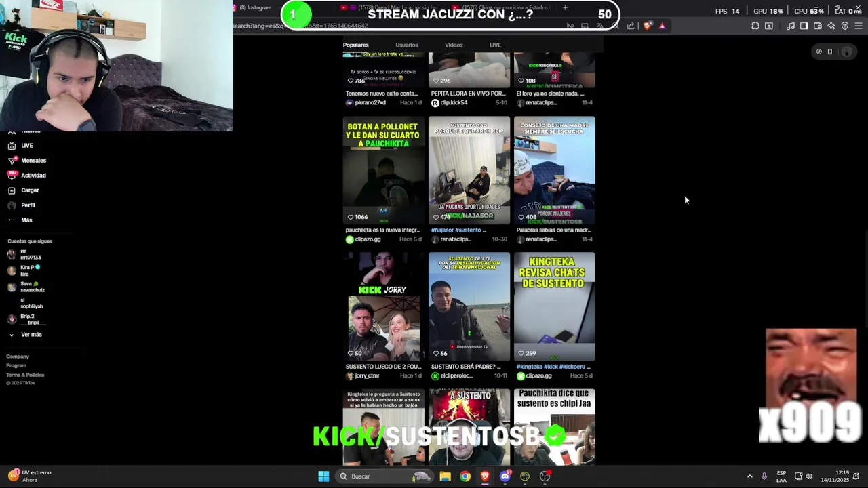Click the Program footer link
Image resolution: width=868 pixels, height=488 pixels.
point(16,365)
